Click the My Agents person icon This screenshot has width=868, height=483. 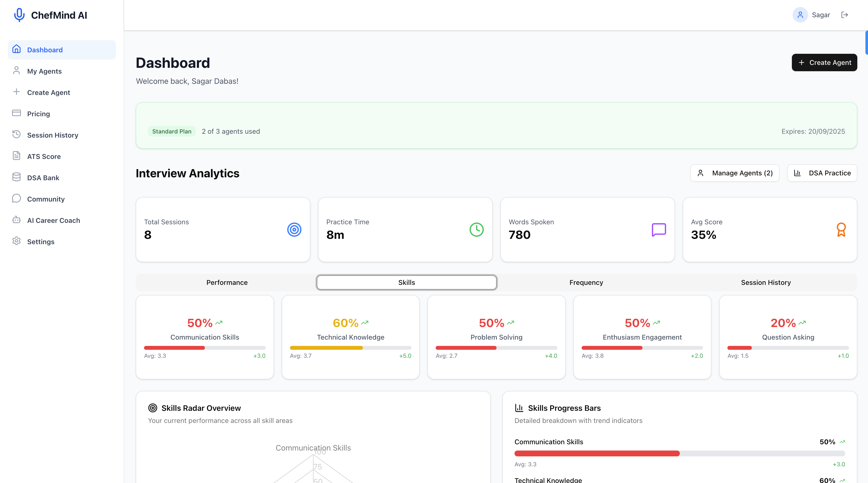pyautogui.click(x=16, y=70)
